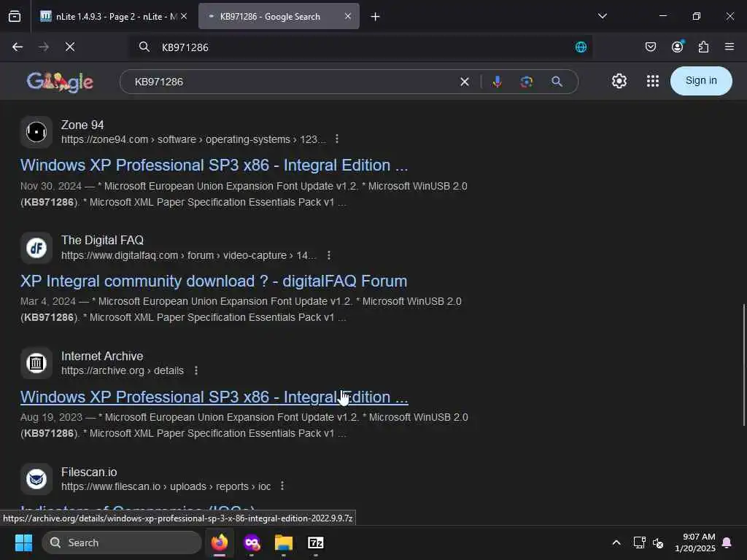
Task: Open the Firefox account icon
Action: pyautogui.click(x=677, y=47)
